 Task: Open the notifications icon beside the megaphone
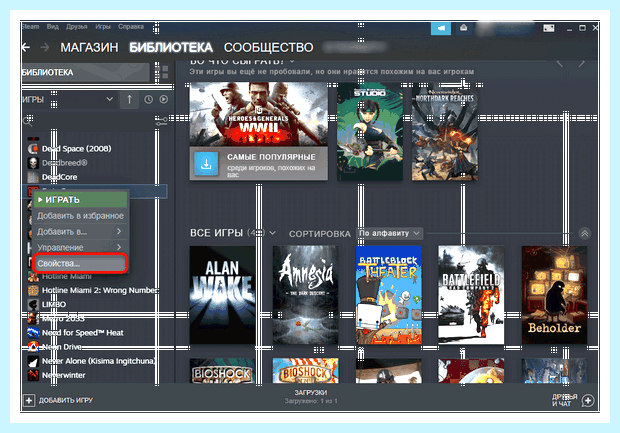[463, 28]
